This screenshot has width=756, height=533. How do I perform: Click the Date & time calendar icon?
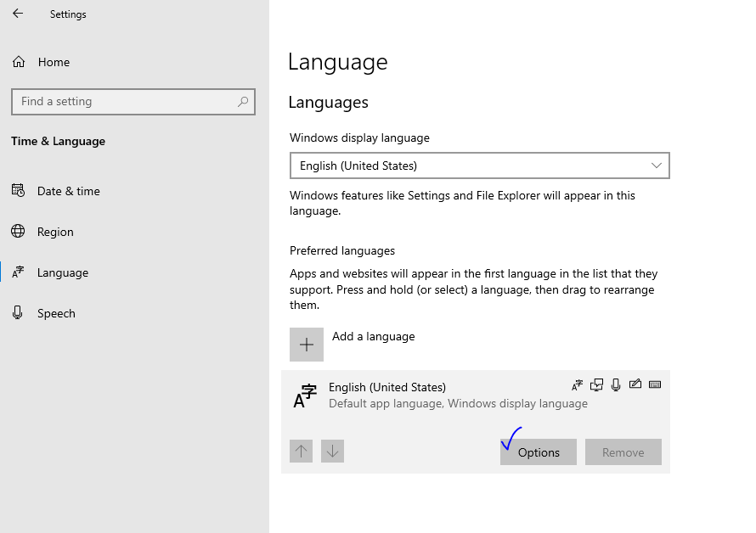point(18,191)
